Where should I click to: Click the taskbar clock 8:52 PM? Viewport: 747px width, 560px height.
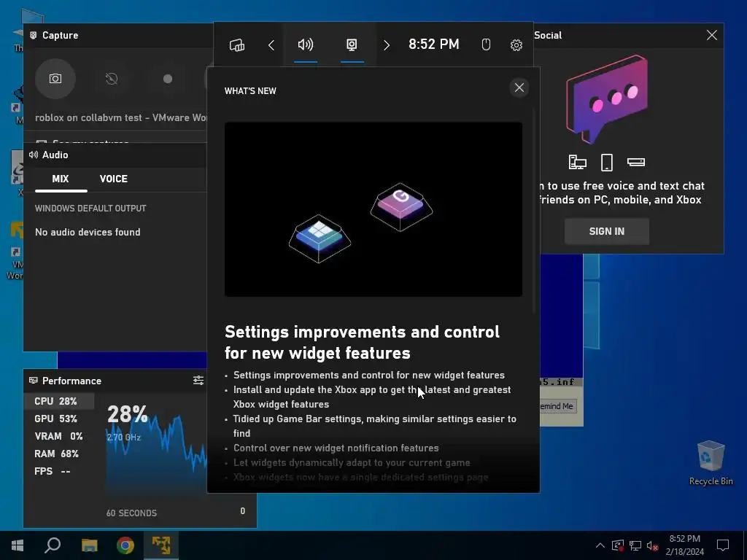tap(684, 545)
